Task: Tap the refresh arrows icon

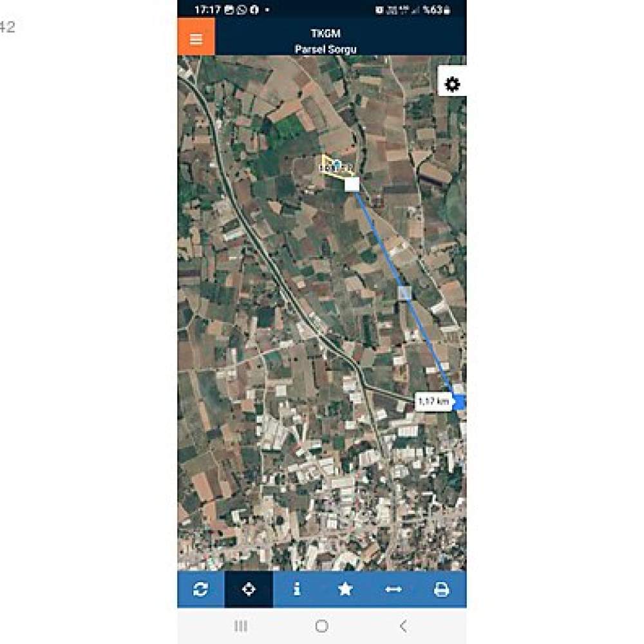Action: tap(200, 589)
